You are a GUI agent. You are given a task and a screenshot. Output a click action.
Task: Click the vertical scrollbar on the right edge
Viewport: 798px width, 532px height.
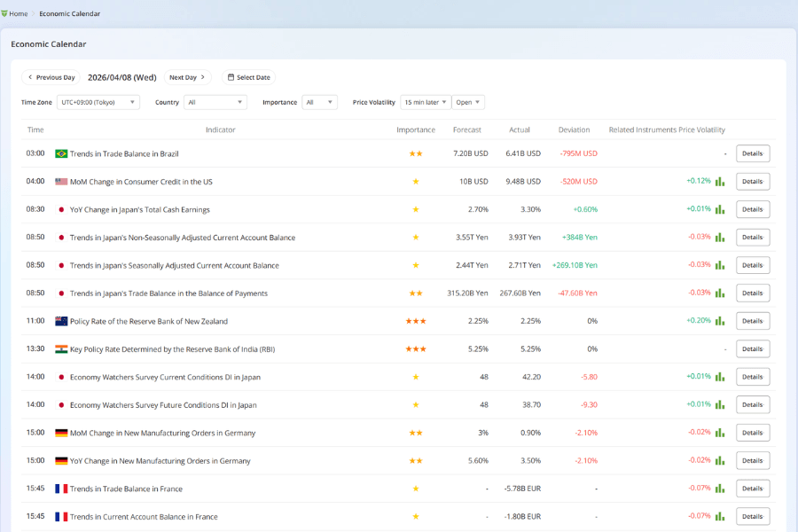794,266
